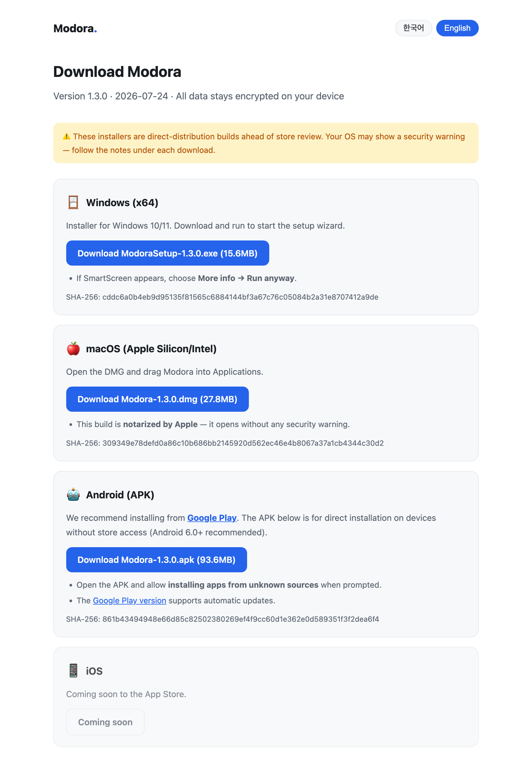Switch language to 한국어

tap(413, 28)
